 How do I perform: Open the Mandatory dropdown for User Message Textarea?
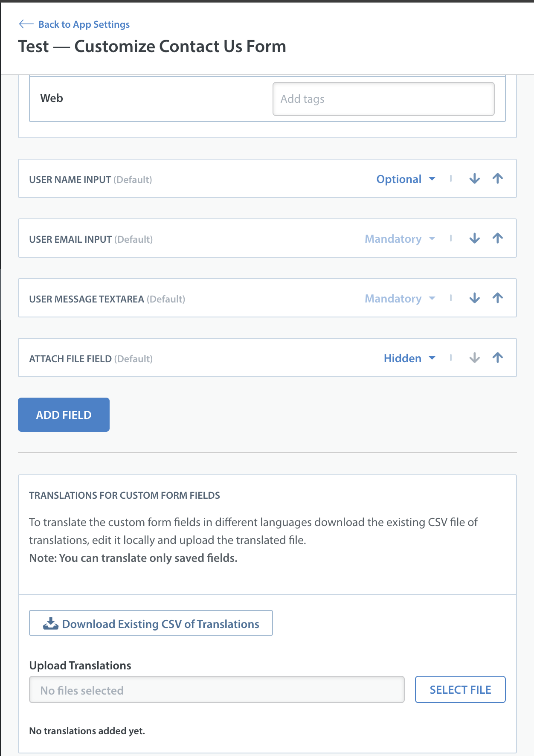point(400,299)
